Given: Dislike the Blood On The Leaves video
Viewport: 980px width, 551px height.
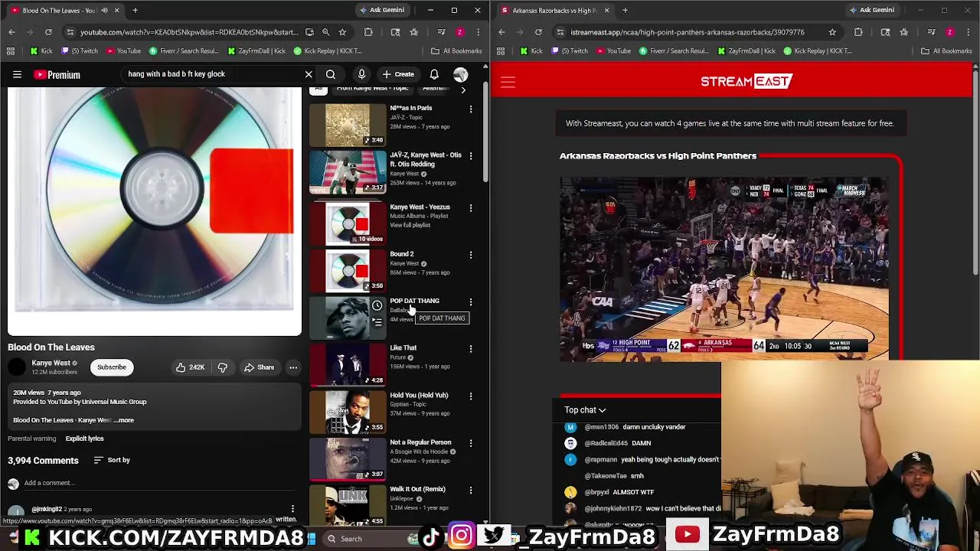Looking at the screenshot, I should point(222,367).
